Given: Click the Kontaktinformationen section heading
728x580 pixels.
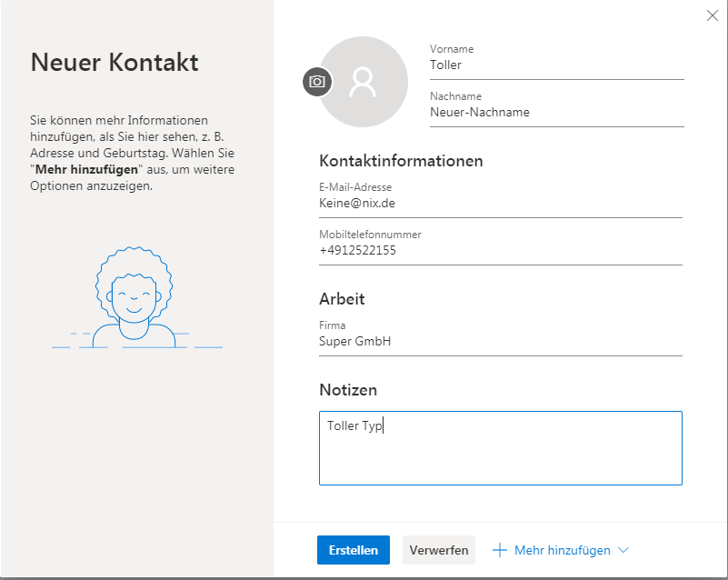Looking at the screenshot, I should pyautogui.click(x=401, y=161).
